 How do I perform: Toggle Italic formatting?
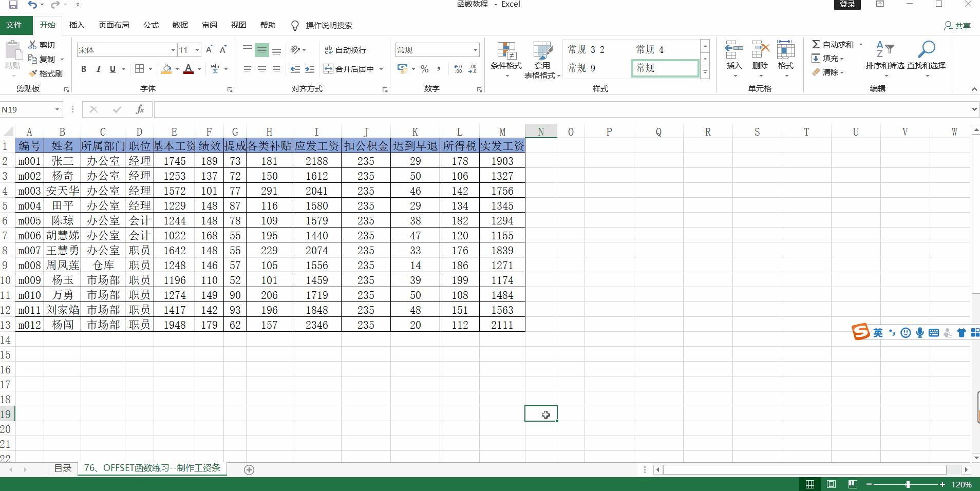coord(98,69)
